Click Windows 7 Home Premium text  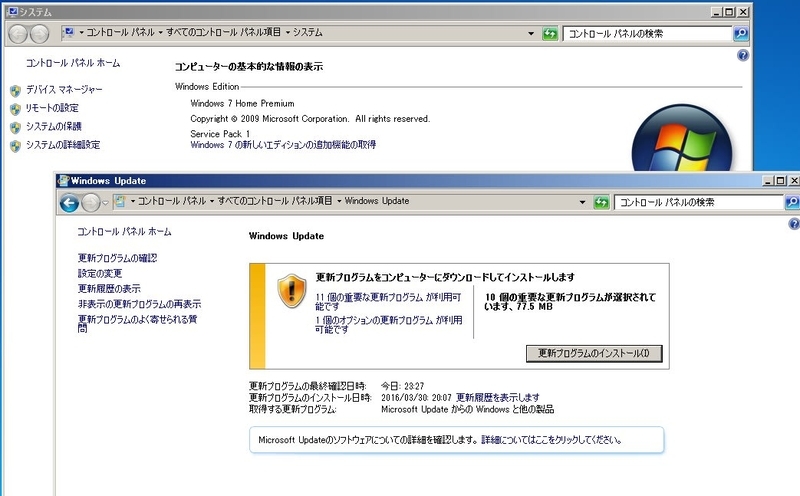tap(242, 104)
